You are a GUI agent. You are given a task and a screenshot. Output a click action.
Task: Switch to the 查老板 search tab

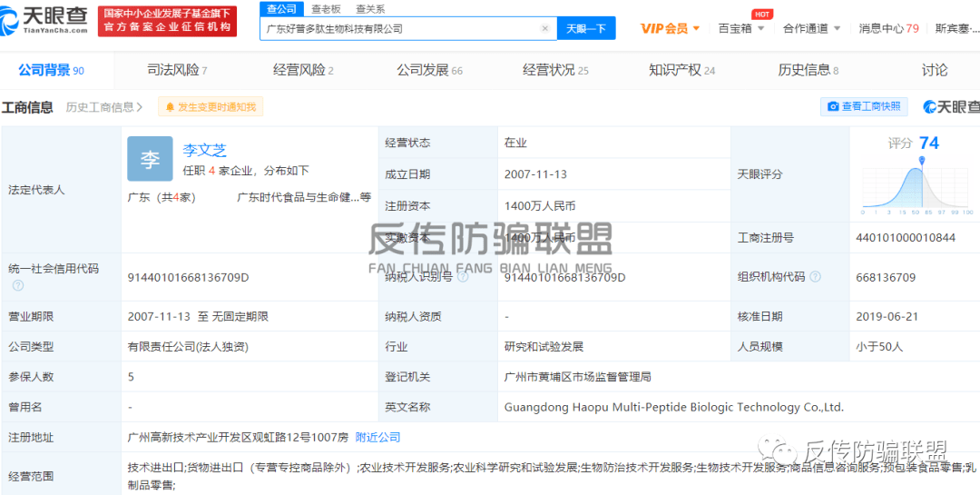(x=326, y=8)
